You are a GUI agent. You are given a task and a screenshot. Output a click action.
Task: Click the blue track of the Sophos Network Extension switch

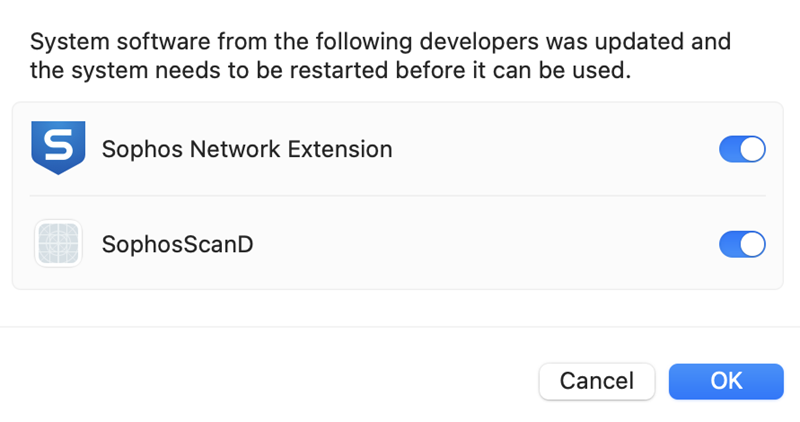[x=729, y=149]
